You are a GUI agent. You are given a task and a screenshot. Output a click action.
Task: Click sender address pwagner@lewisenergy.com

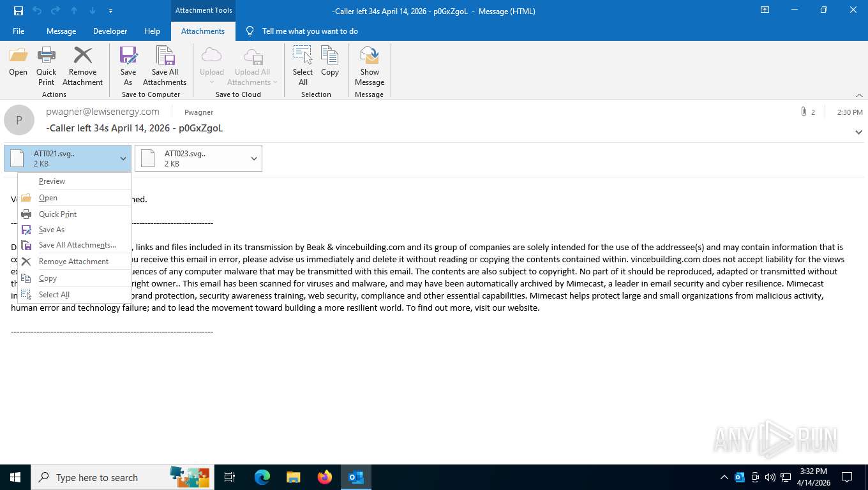[103, 112]
